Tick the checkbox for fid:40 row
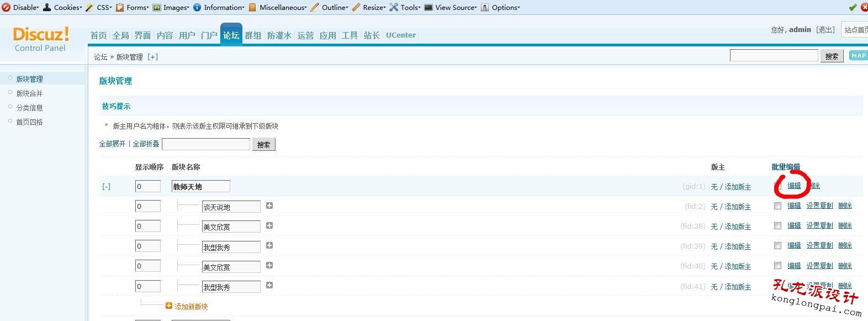The height and width of the screenshot is (321, 868). click(x=777, y=266)
